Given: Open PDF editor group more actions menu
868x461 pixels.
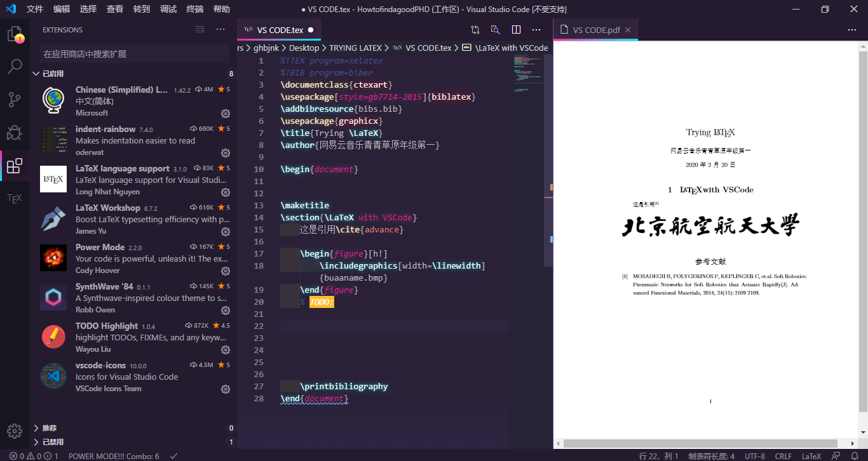Looking at the screenshot, I should (x=852, y=30).
